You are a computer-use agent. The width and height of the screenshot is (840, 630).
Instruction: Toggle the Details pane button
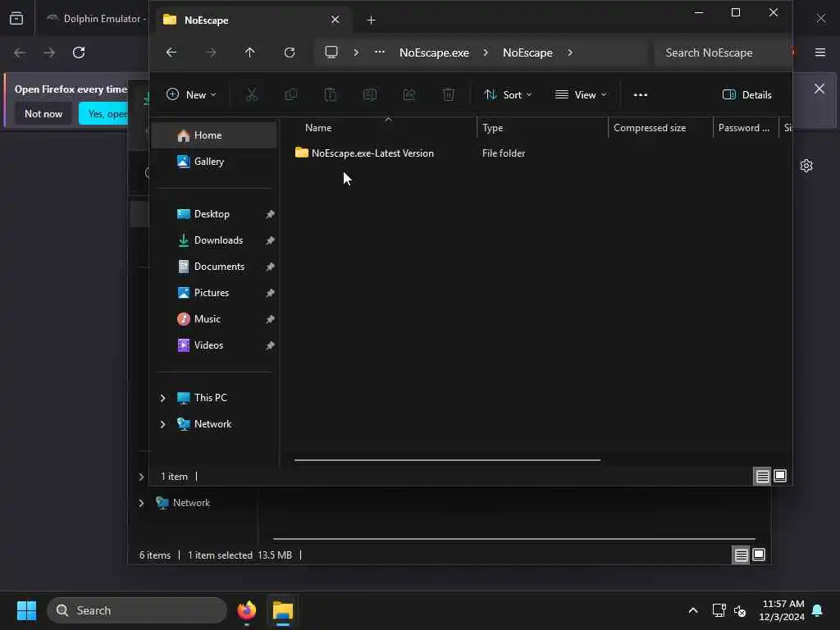[746, 95]
